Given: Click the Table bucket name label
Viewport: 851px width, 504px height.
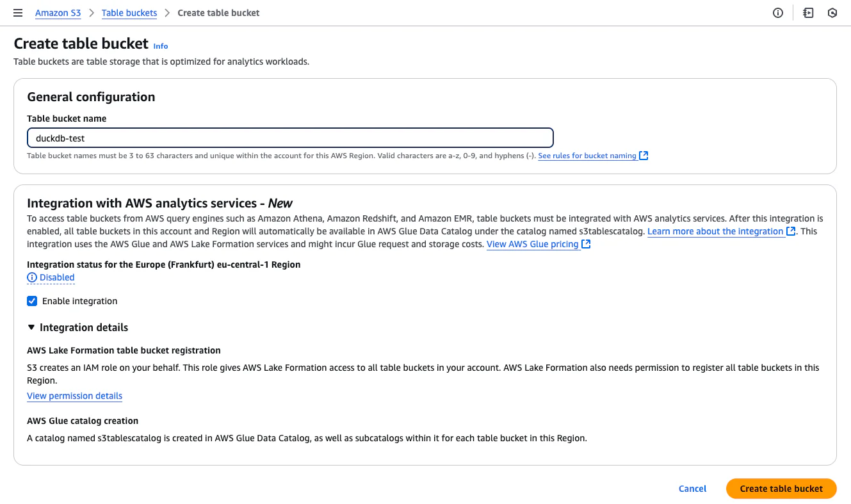Looking at the screenshot, I should 67,118.
